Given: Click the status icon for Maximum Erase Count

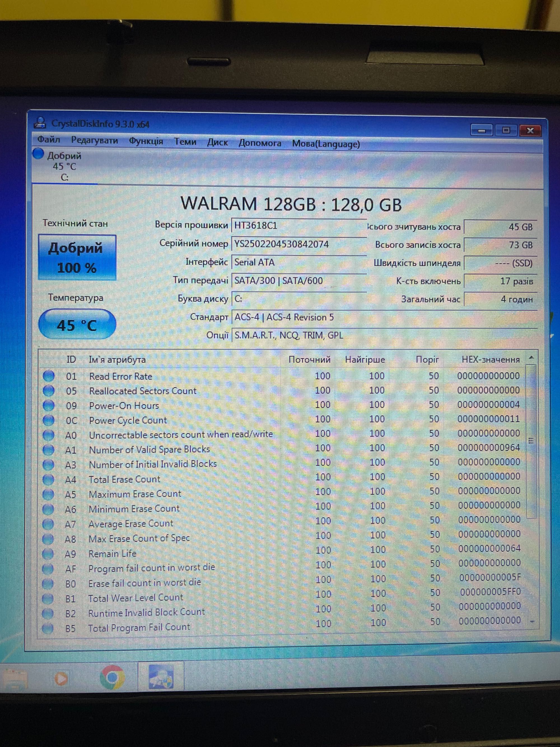Looking at the screenshot, I should [48, 494].
